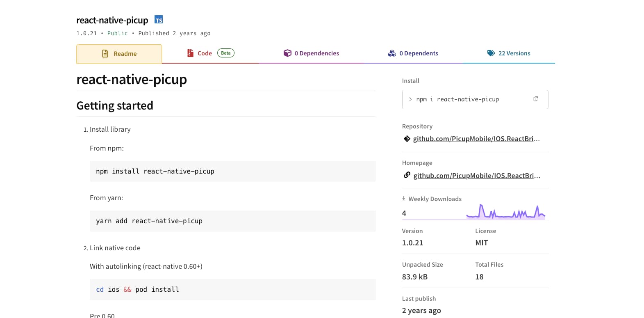Screen dimensions: 644x318
Task: Click the Weekly Downloads label
Action: (x=435, y=199)
